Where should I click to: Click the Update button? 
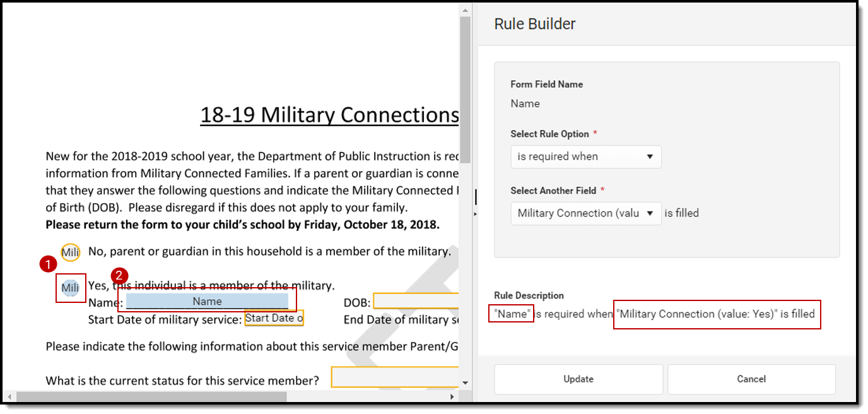578,379
